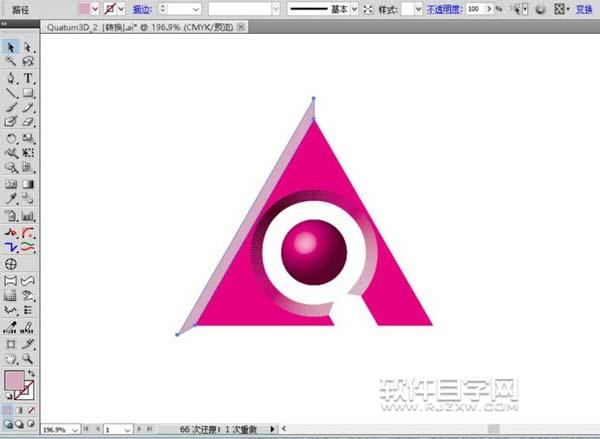Set paint mode to Color

coord(7,411)
